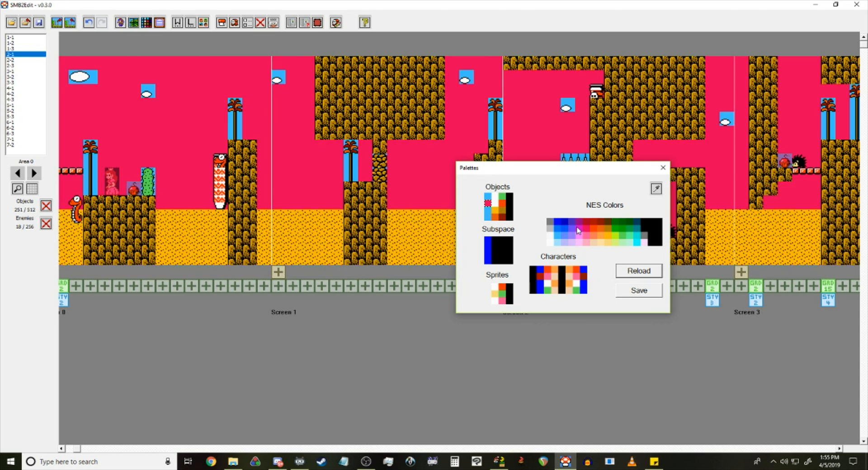Select level 4-3 in the list
Screen dimensions: 868x470
[26, 99]
